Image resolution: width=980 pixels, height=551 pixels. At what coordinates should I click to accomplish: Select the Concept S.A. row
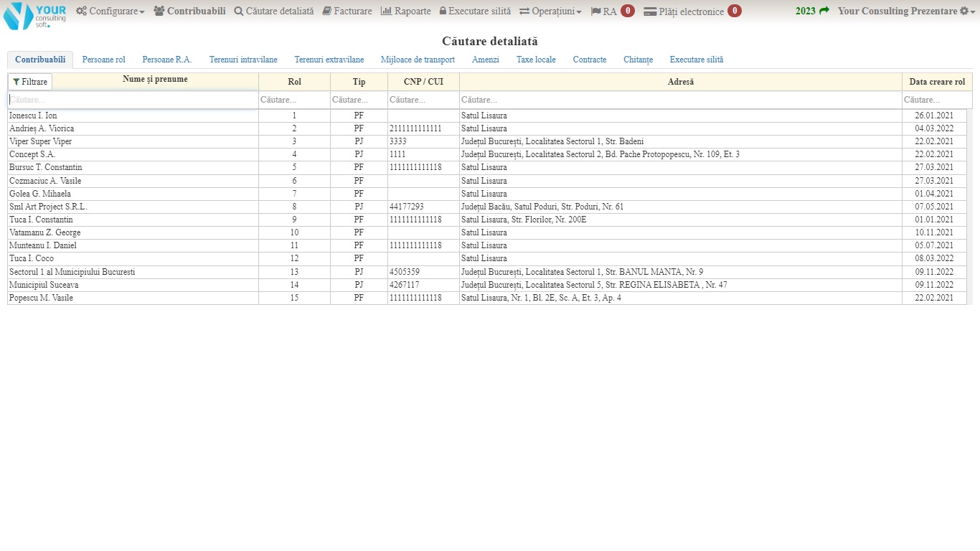[487, 154]
